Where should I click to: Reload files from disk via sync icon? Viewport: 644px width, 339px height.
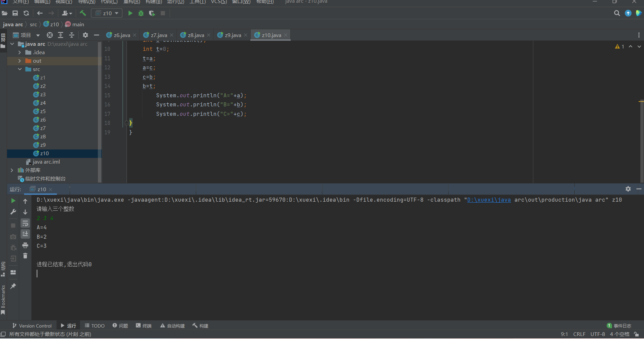click(26, 13)
